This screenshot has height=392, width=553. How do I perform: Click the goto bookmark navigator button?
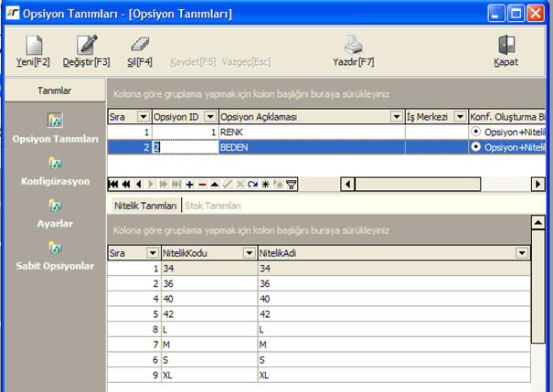click(x=278, y=184)
